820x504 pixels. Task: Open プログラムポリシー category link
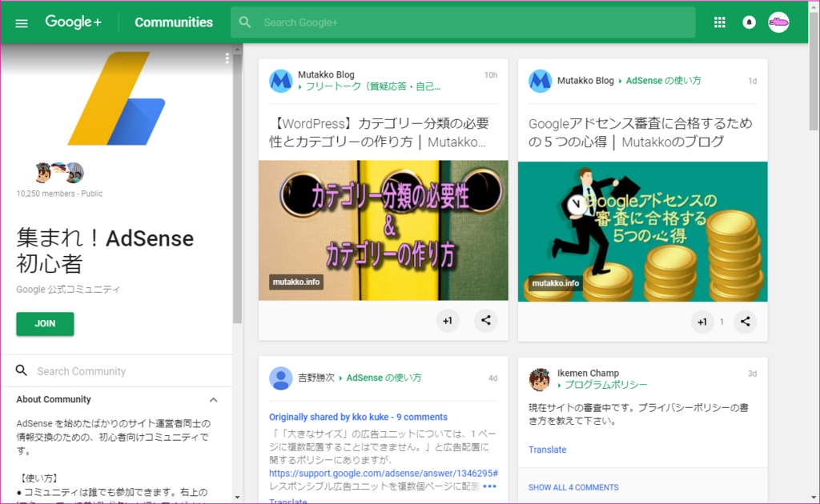tap(605, 385)
